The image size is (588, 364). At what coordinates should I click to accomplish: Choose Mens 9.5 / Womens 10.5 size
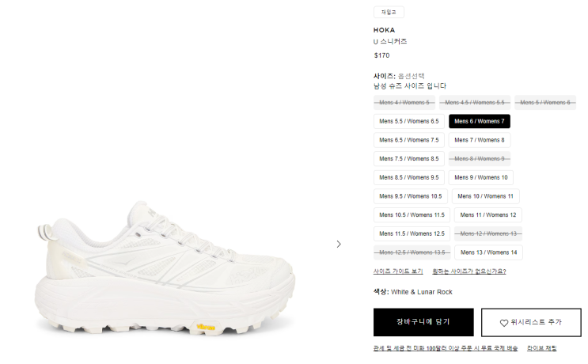click(410, 196)
